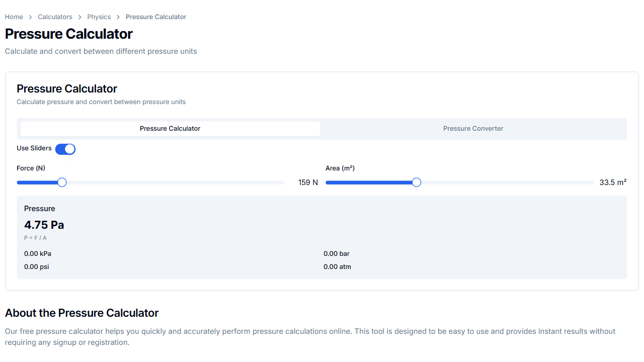Click the chevron separator right after Home
Screen dimensions: 644x362
click(x=30, y=17)
